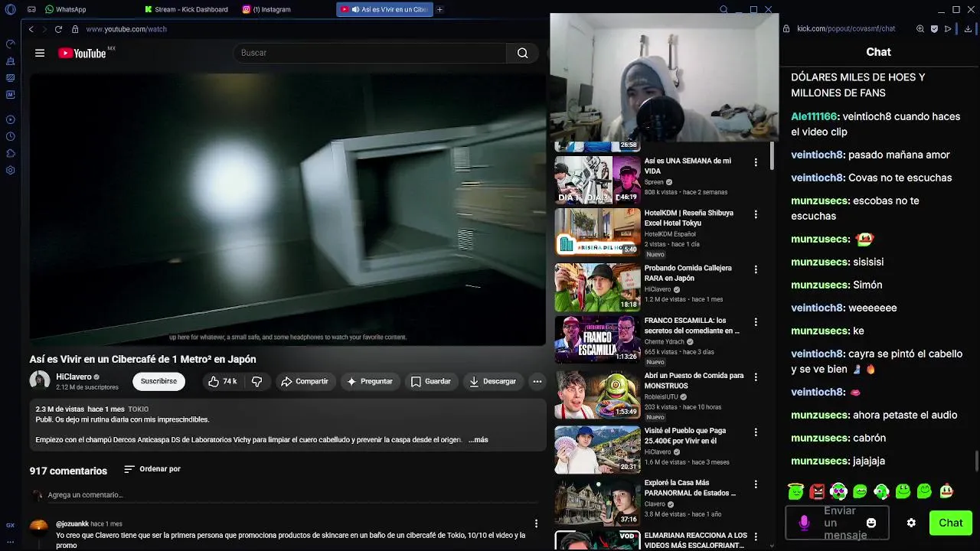The height and width of the screenshot is (551, 980).
Task: Open @jozuankk commenter profile link
Action: pyautogui.click(x=72, y=524)
